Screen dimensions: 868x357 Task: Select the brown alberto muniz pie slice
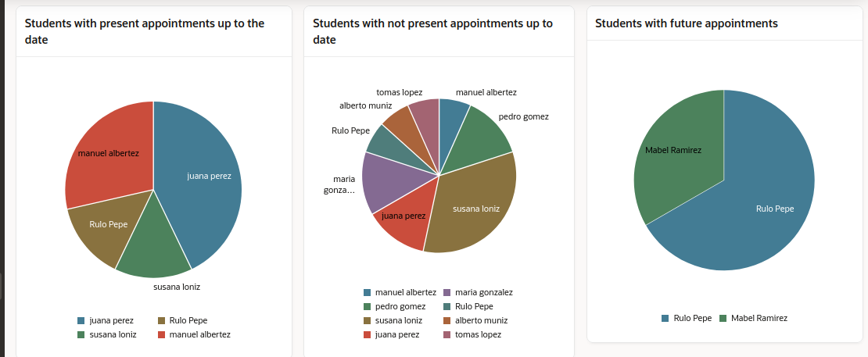[x=400, y=123]
